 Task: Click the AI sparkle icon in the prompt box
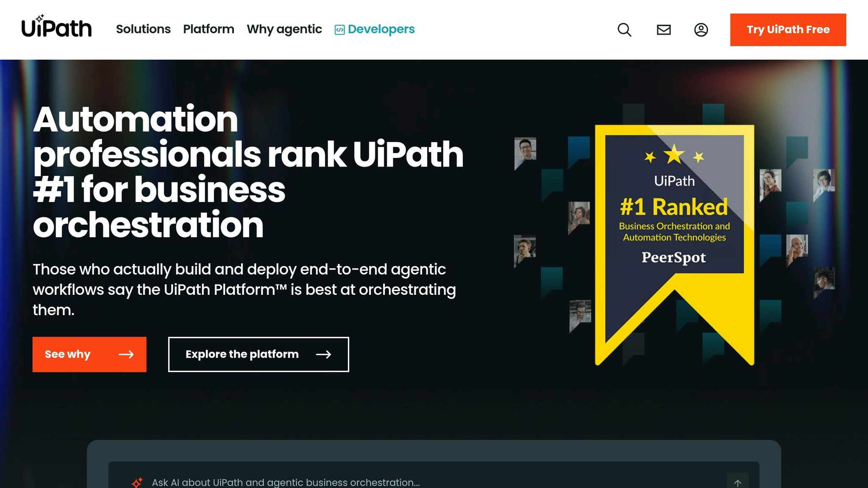click(137, 482)
